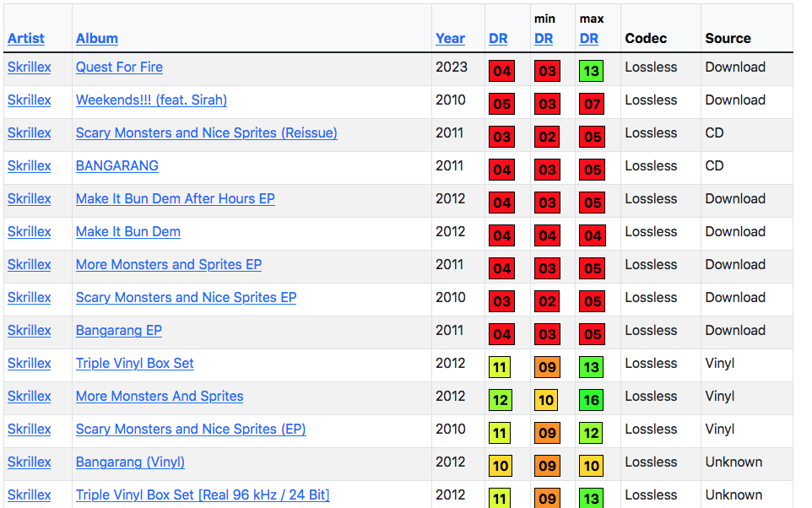Open the Bangarang (Vinyl) album link
The width and height of the screenshot is (812, 508).
coord(130,462)
